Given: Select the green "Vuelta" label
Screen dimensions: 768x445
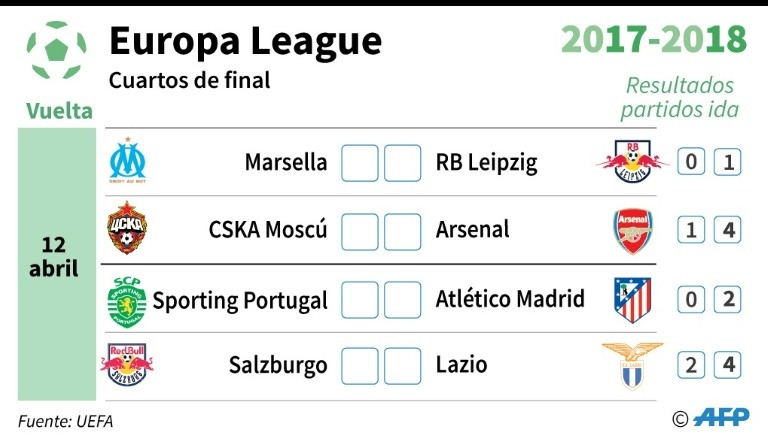Looking at the screenshot, I should [x=58, y=110].
